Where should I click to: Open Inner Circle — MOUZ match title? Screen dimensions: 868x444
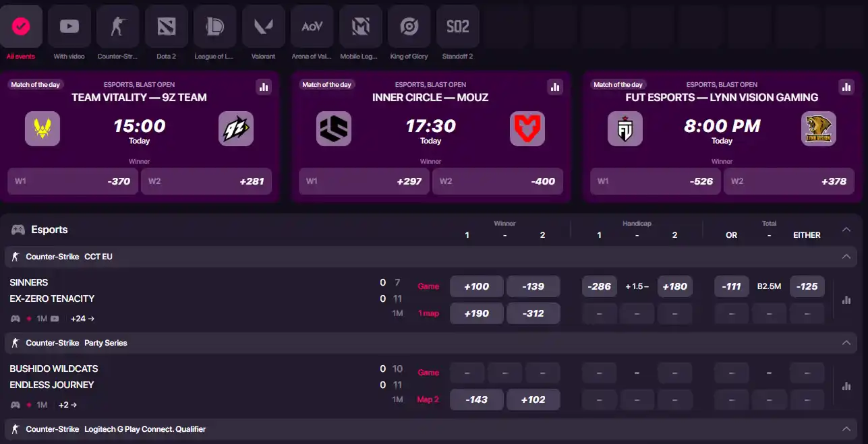(430, 98)
